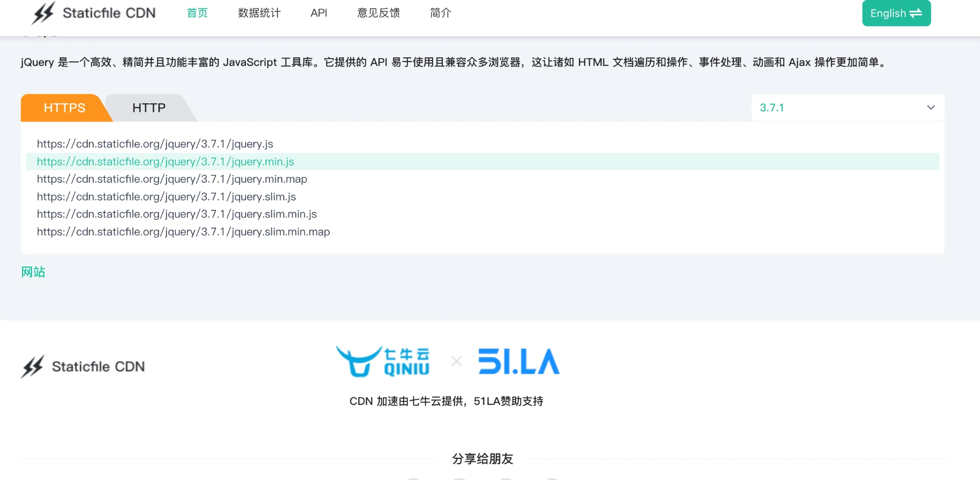Open the API navigation link
This screenshot has width=980, height=480.
[x=319, y=13]
